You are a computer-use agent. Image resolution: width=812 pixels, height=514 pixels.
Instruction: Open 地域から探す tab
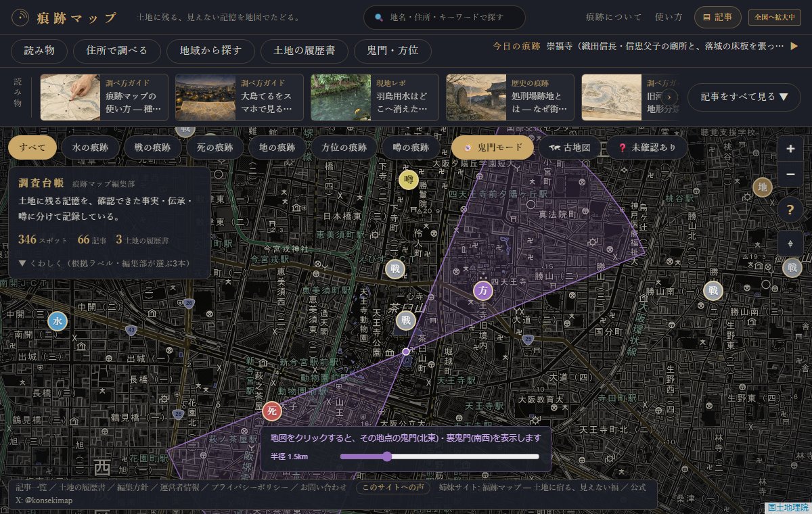coord(210,50)
